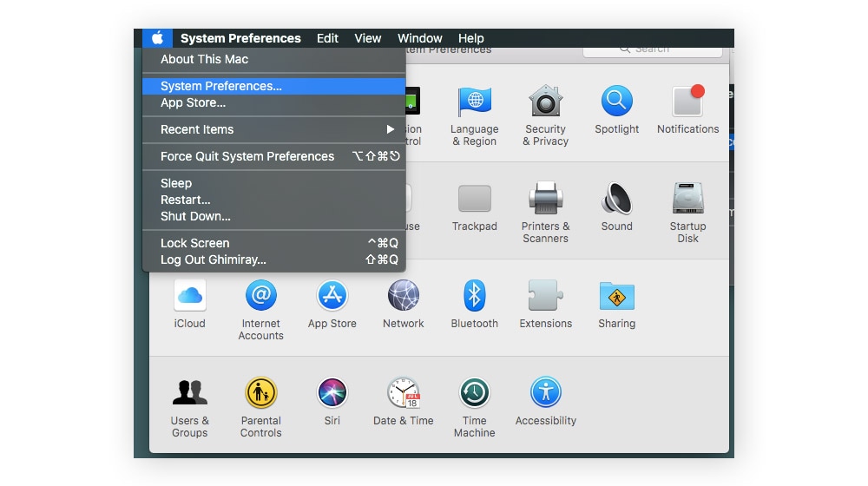Select Lock Screen menu entry
This screenshot has width=868, height=486.
pos(274,243)
